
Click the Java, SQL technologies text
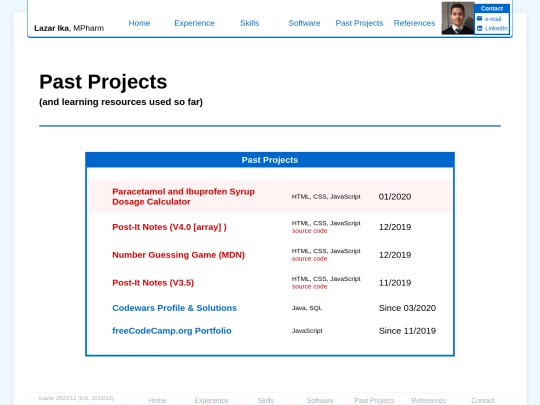pos(307,308)
